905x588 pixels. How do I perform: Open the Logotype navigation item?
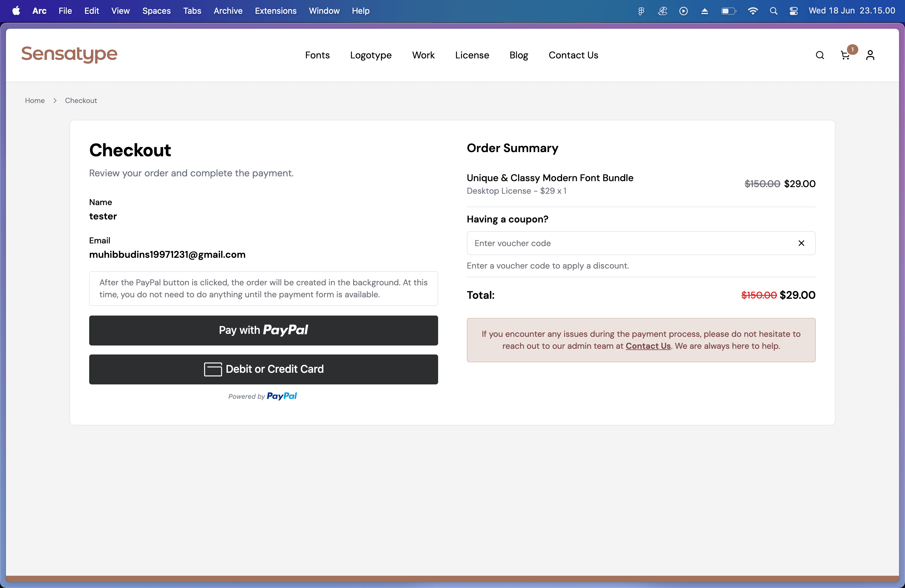click(370, 55)
